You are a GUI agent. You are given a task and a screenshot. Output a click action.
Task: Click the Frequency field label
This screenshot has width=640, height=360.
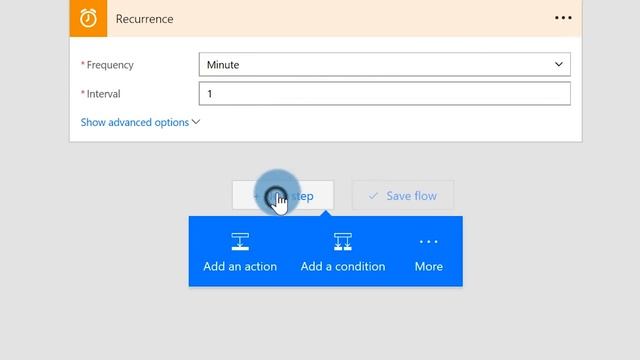click(x=110, y=65)
